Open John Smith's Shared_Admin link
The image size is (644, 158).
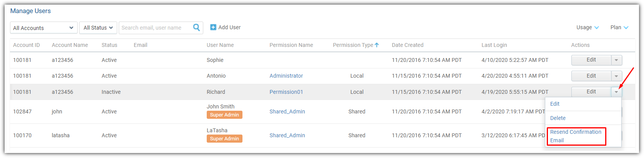(x=287, y=111)
